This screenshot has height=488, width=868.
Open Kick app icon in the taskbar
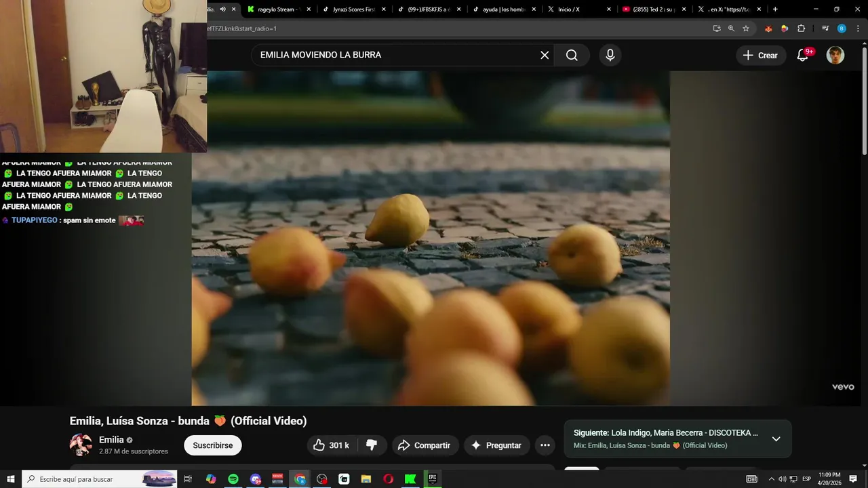[x=410, y=479]
